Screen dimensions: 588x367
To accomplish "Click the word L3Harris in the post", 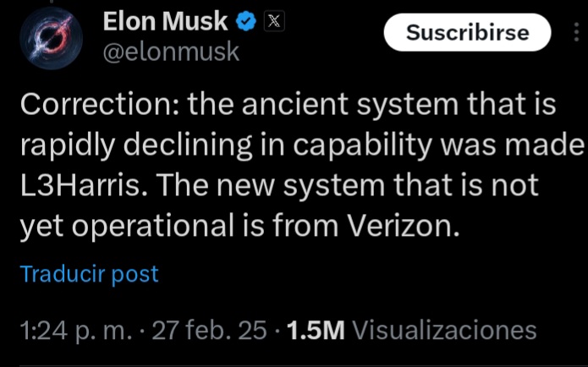I will [x=80, y=185].
